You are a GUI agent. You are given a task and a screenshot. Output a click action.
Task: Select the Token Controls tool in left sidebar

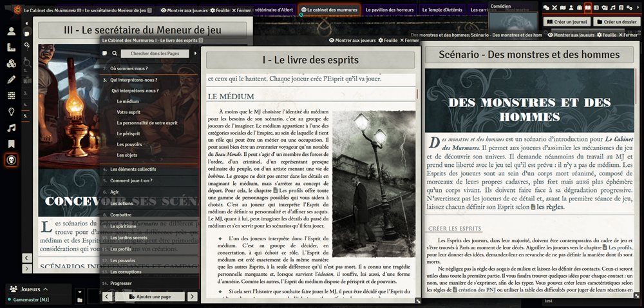[12, 31]
